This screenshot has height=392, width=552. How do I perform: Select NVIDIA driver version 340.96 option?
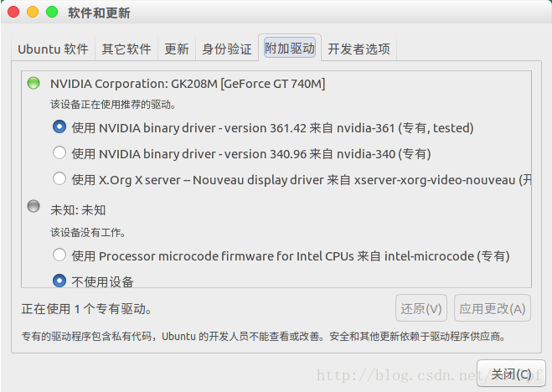(x=59, y=153)
